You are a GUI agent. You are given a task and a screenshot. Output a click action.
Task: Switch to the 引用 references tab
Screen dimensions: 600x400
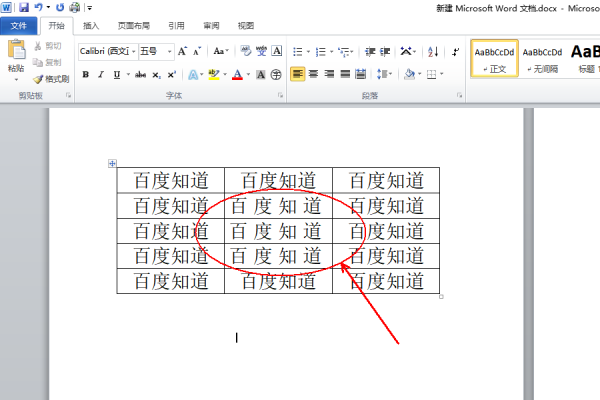click(176, 26)
